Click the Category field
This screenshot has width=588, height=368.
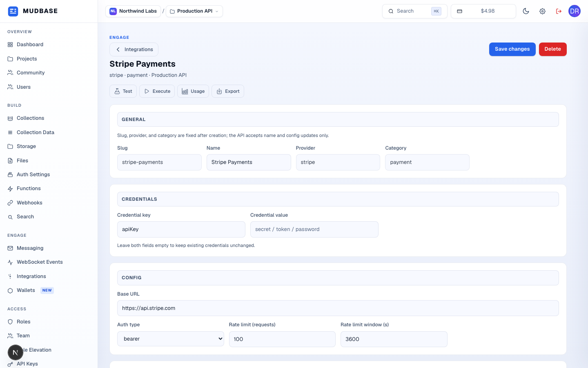click(427, 162)
